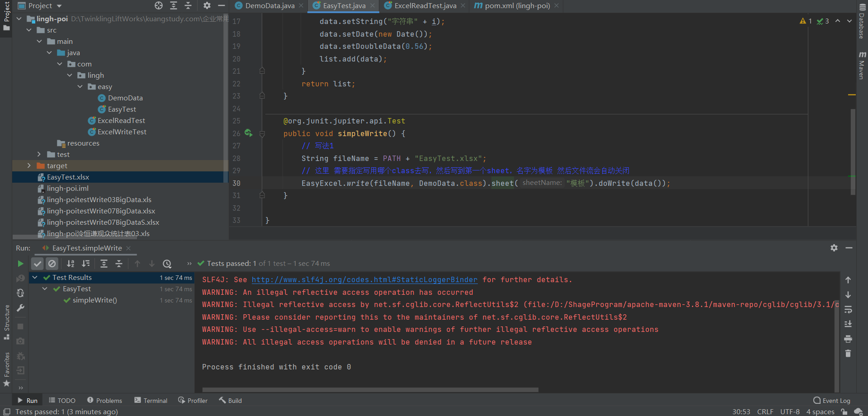This screenshot has width=868, height=416.
Task: Click the console horizontal scrollbar
Action: click(370, 389)
